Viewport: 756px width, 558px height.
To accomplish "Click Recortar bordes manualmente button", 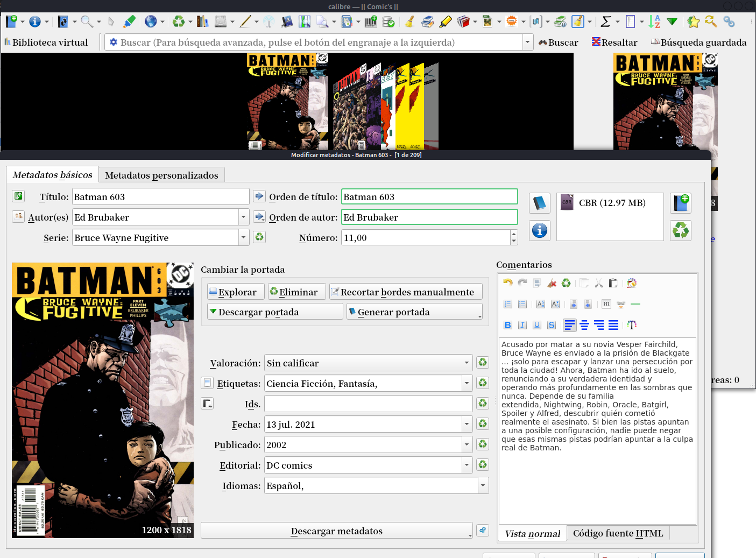I will [406, 292].
